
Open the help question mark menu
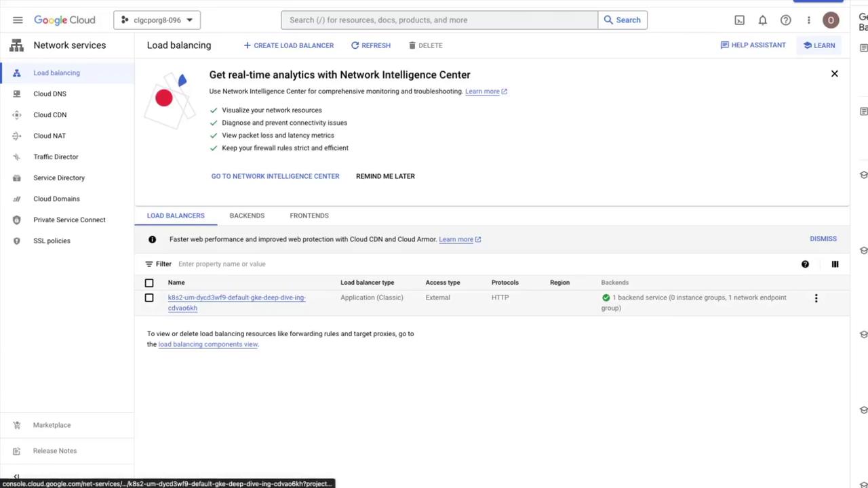[x=785, y=20]
